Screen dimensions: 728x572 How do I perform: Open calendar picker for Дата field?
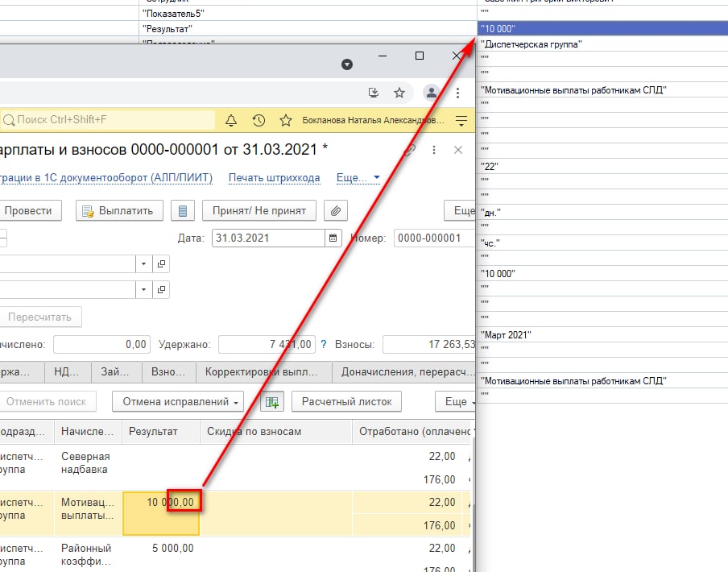click(333, 238)
